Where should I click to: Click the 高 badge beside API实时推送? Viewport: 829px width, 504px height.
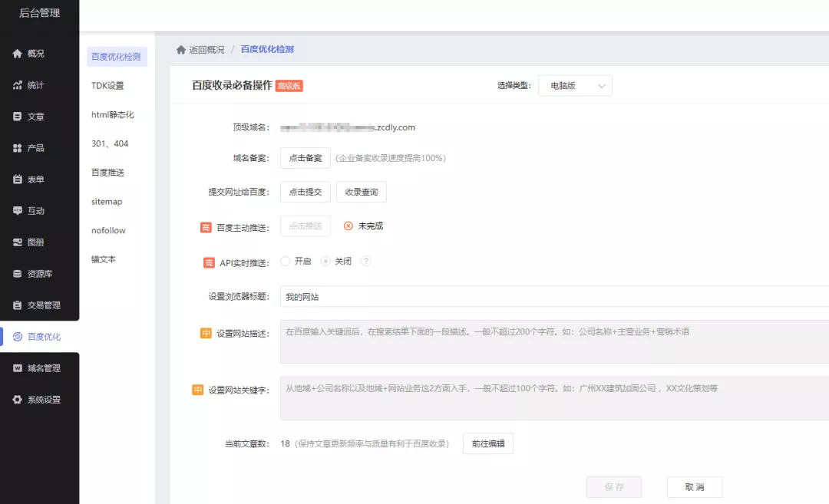209,262
